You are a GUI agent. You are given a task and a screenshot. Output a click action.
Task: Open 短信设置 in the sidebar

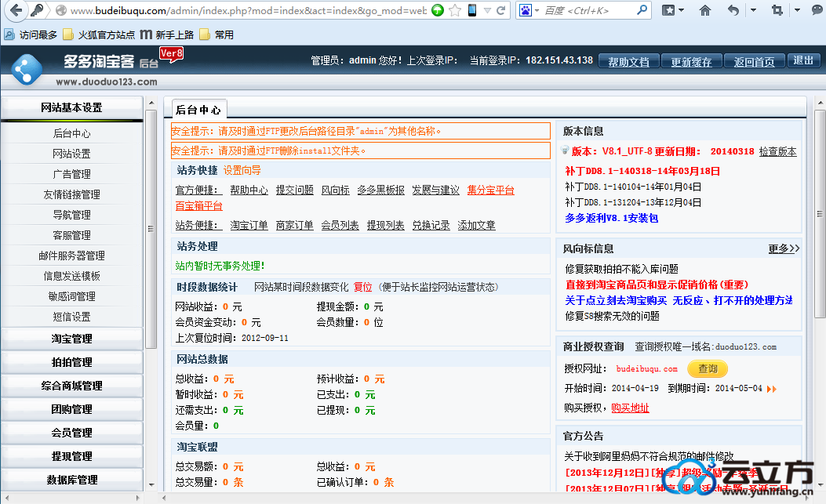(x=71, y=317)
